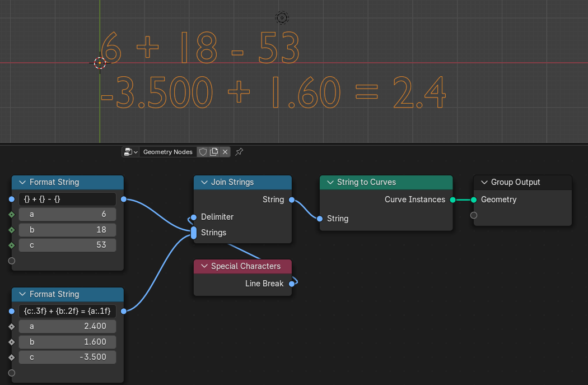Select the String to Curves node header
The image size is (588, 385).
386,182
